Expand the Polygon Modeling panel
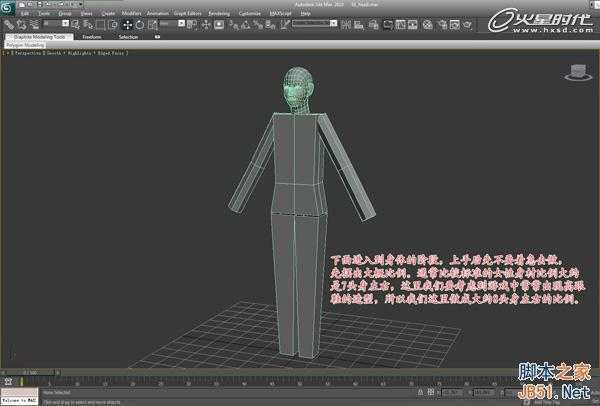 [25, 45]
